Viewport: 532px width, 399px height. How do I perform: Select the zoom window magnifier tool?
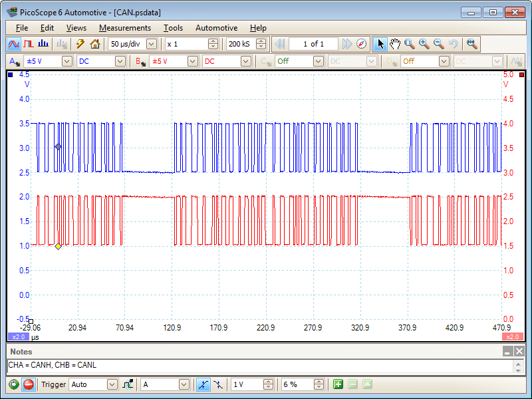[410, 44]
